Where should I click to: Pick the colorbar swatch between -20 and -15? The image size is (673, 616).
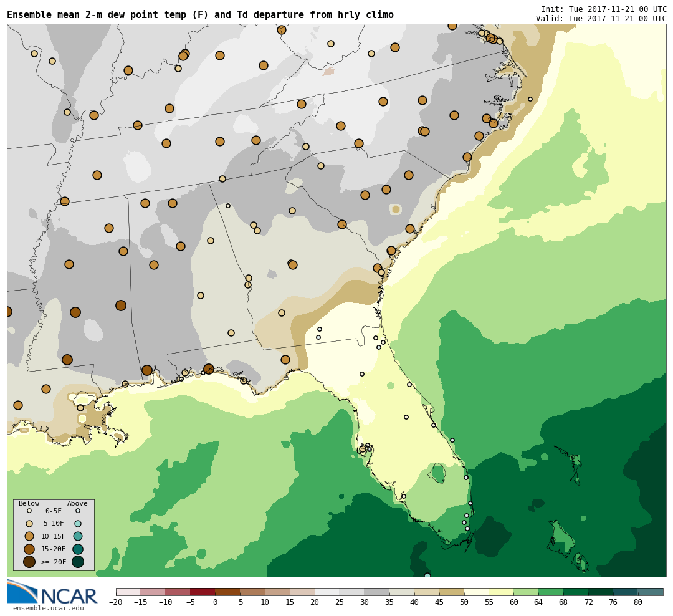tap(128, 592)
